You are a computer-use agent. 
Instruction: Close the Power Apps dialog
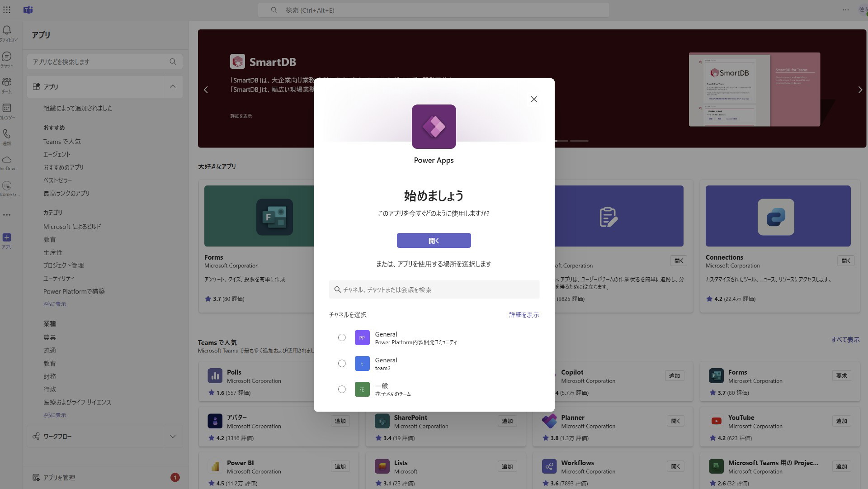pos(534,99)
